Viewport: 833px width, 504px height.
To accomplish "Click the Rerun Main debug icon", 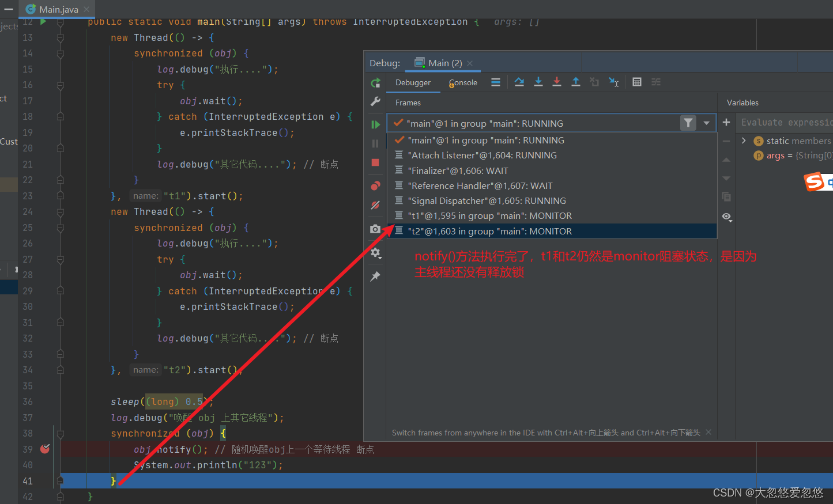I will 376,82.
